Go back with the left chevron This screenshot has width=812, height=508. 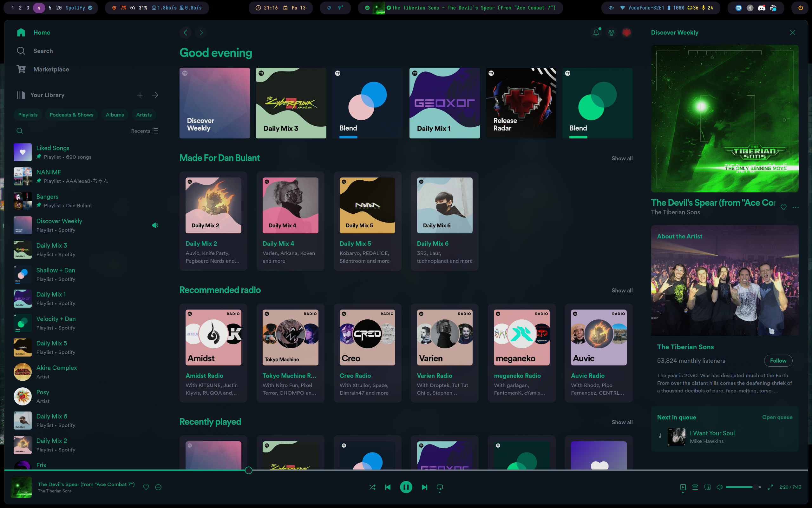pyautogui.click(x=186, y=33)
